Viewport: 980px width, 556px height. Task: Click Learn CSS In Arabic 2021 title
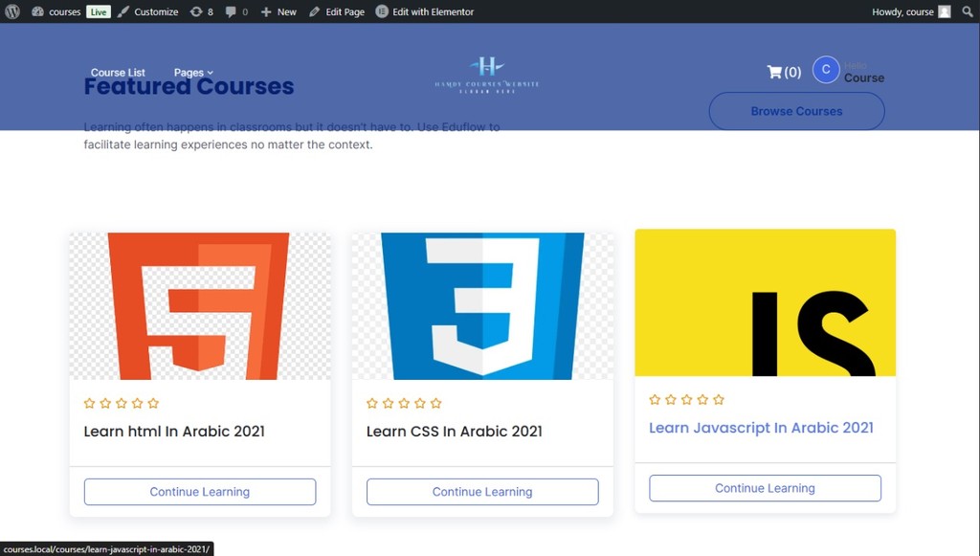[455, 431]
